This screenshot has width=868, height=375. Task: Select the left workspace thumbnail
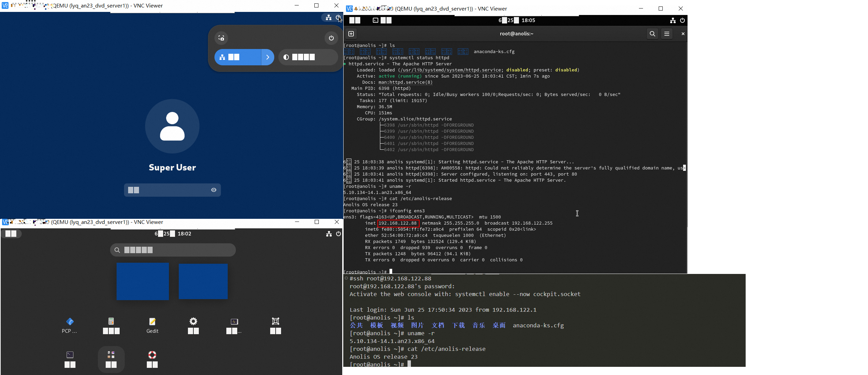tap(143, 281)
